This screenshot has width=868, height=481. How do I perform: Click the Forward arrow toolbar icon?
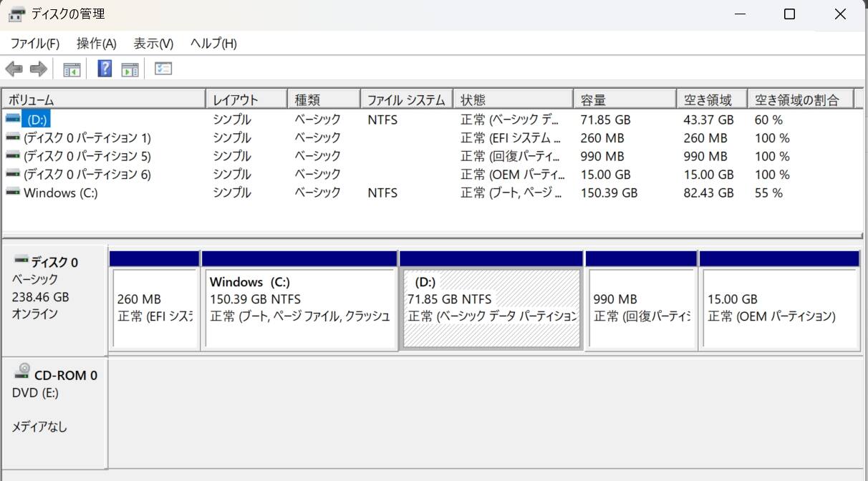38,69
